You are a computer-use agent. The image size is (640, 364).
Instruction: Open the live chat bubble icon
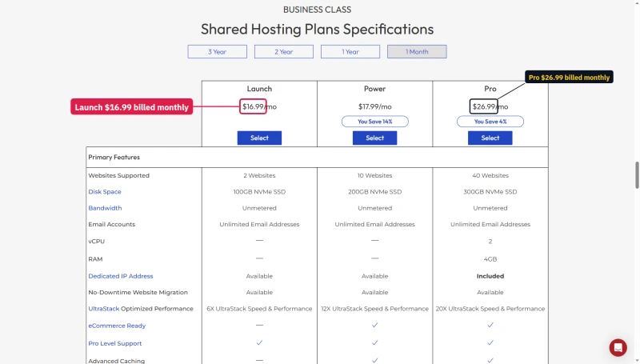[618, 348]
